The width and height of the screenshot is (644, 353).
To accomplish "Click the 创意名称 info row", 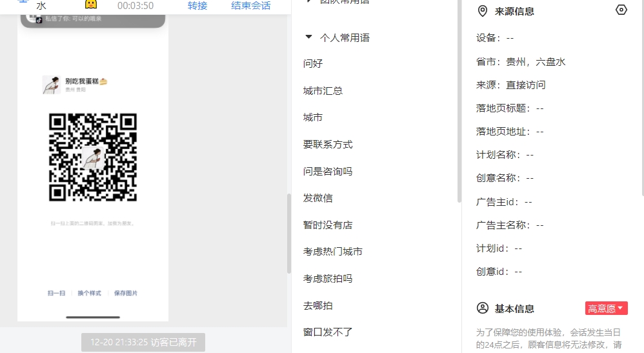I will pos(505,178).
